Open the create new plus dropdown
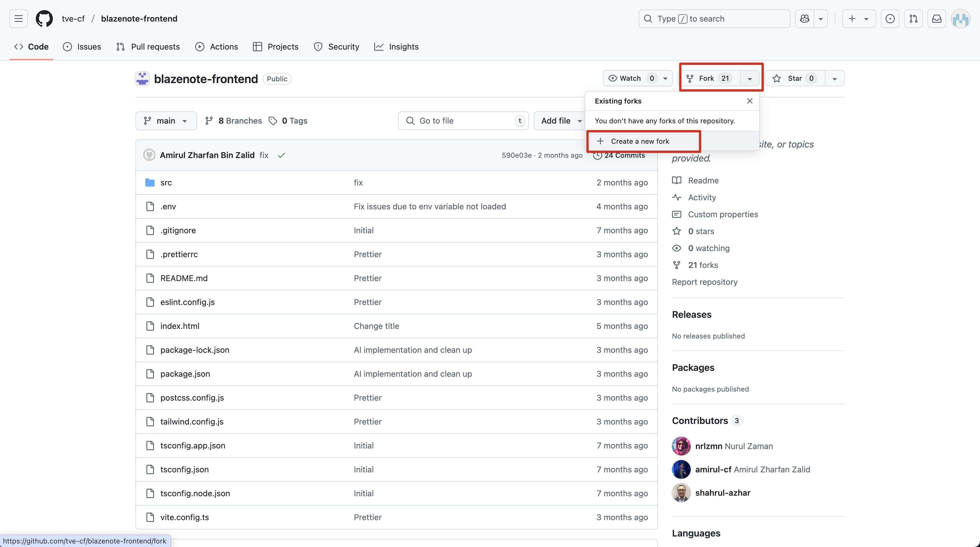This screenshot has height=547, width=980. (x=859, y=19)
